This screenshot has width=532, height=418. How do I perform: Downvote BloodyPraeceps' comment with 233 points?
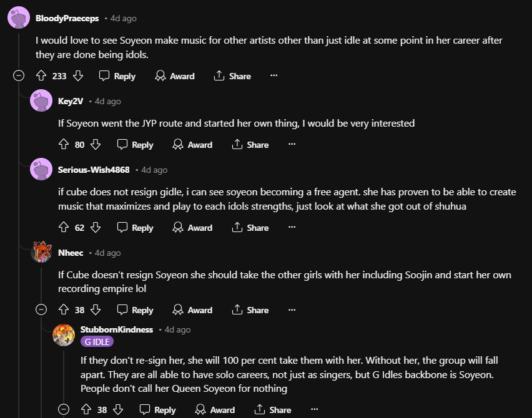pos(78,76)
